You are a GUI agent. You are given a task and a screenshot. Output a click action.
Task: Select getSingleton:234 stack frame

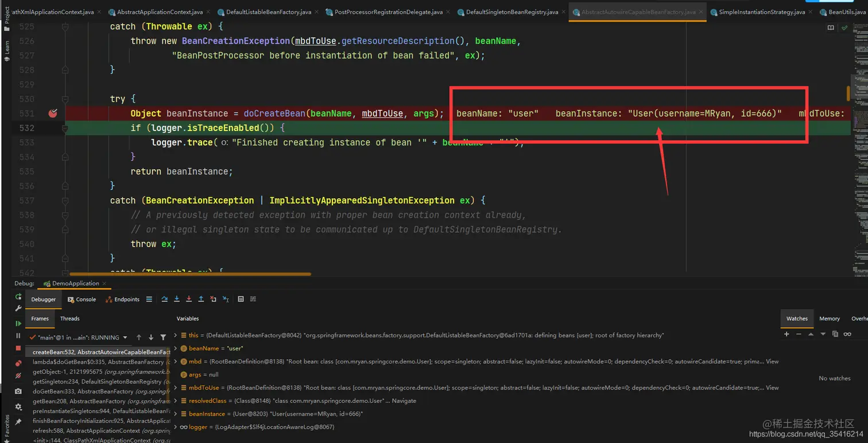(99, 382)
